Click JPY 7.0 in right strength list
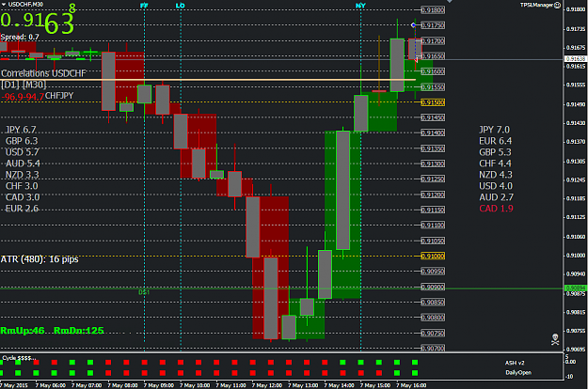Image resolution: width=588 pixels, height=389 pixels. (495, 130)
